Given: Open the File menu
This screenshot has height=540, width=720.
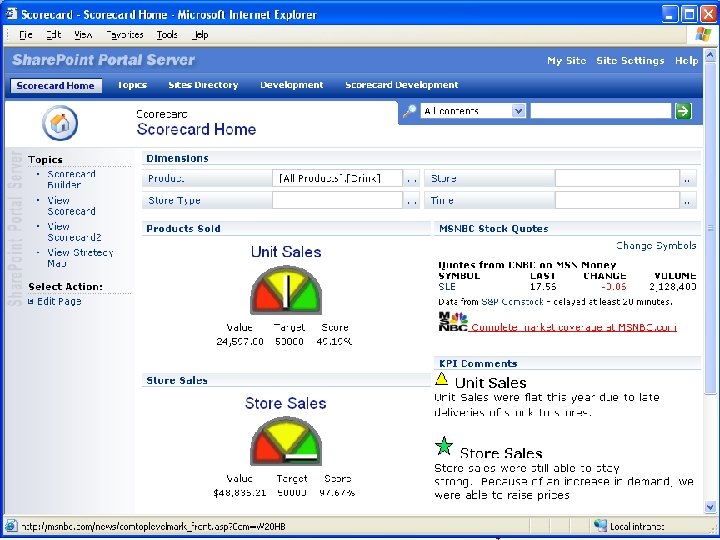Looking at the screenshot, I should click(x=25, y=34).
